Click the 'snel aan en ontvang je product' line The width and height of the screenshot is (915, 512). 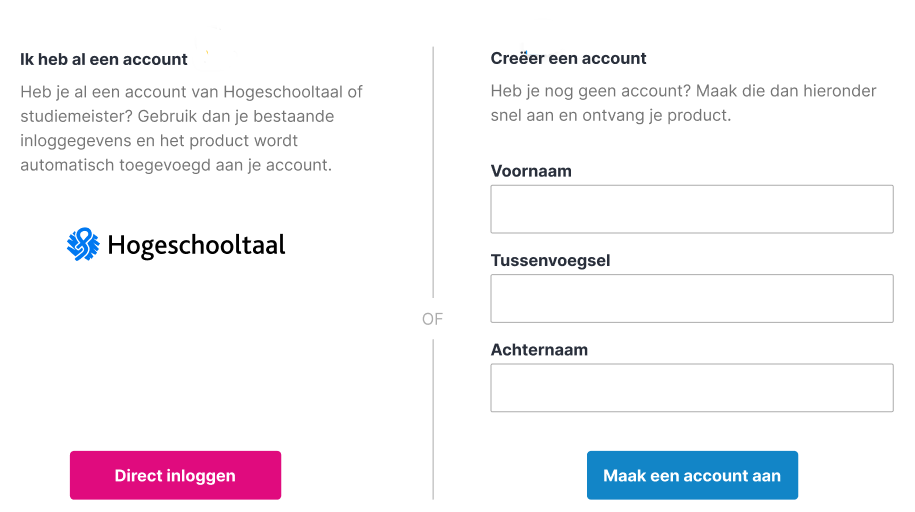[610, 116]
